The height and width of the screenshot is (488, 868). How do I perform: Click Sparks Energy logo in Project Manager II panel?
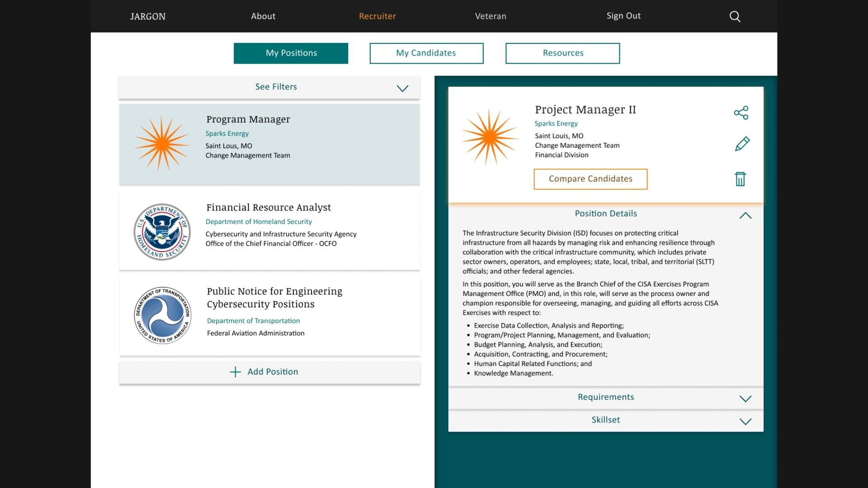pos(490,136)
